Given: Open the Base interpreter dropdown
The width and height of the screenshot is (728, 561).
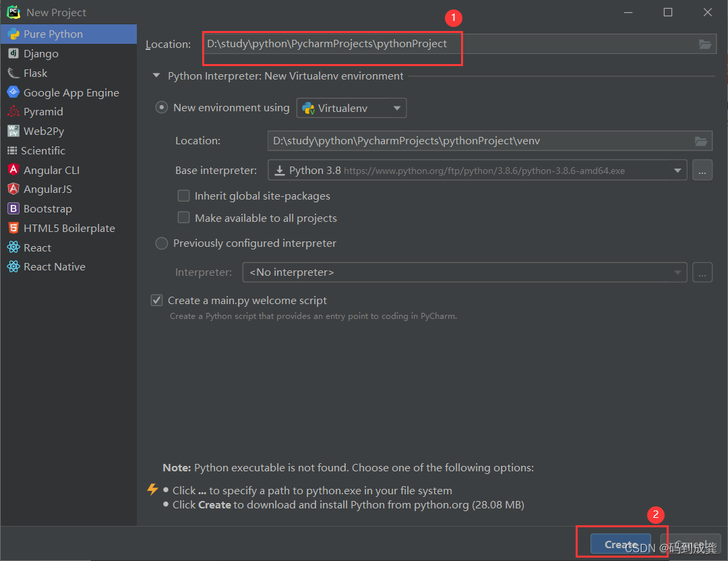Looking at the screenshot, I should pos(678,170).
